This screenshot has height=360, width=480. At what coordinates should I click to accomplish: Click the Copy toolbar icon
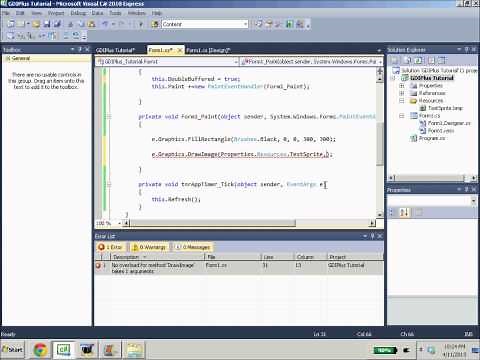[81, 24]
